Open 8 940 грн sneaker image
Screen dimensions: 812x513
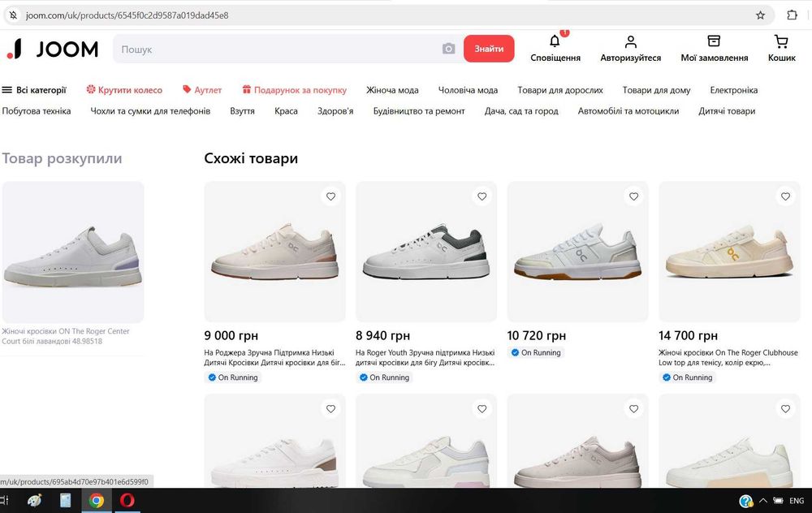426,252
